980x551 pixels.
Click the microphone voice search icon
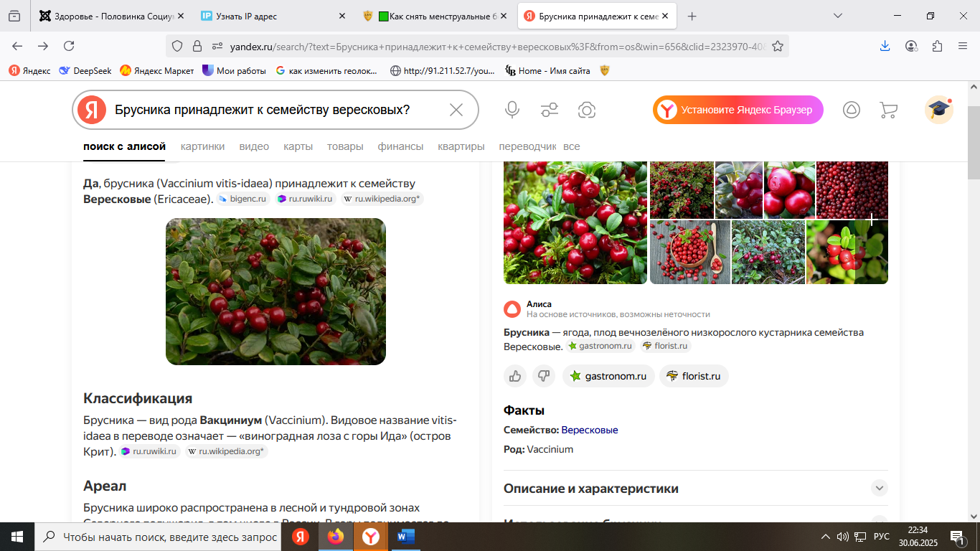[x=512, y=110]
